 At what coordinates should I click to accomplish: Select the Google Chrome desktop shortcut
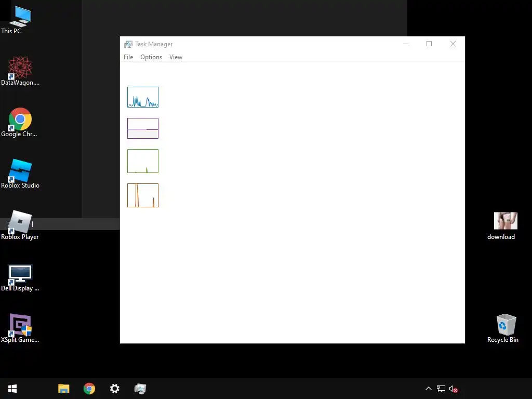click(x=20, y=123)
